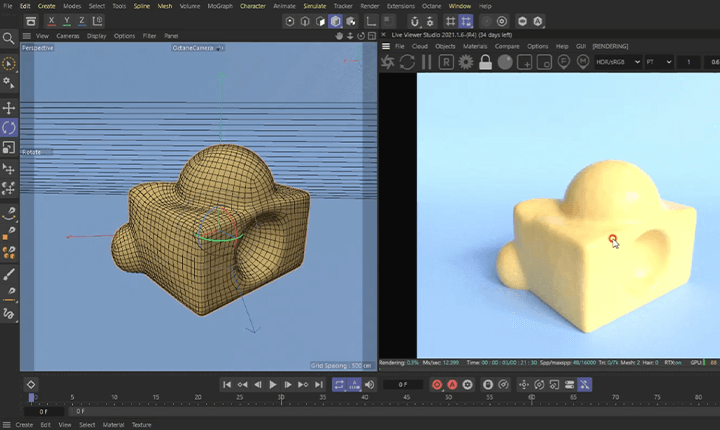Open the Texture menu in material manager

click(141, 424)
